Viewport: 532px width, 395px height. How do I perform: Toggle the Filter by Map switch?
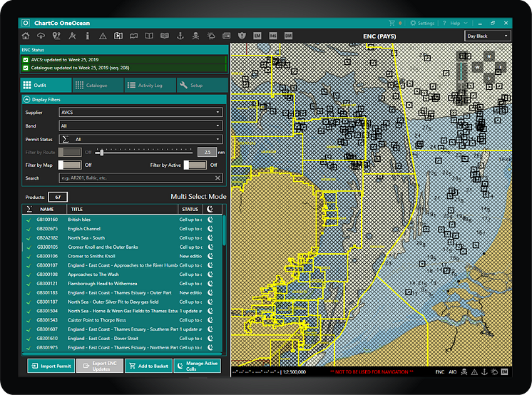pyautogui.click(x=70, y=165)
